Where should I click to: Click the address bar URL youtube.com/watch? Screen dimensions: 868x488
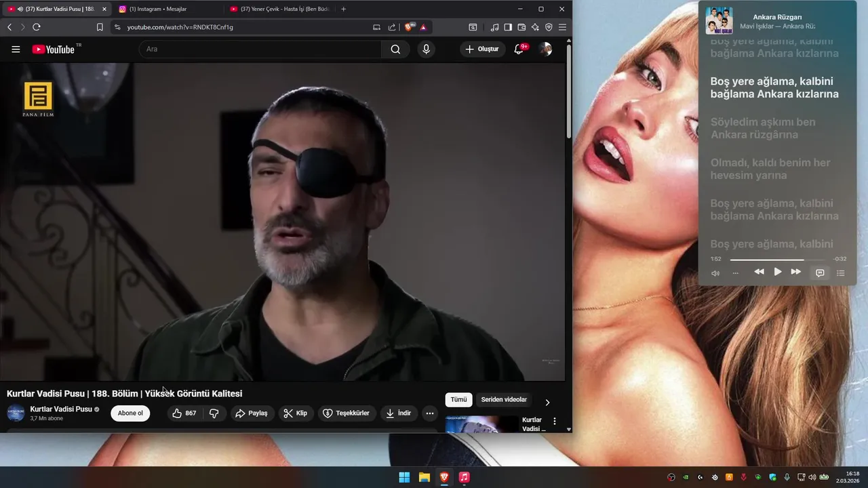pos(180,27)
